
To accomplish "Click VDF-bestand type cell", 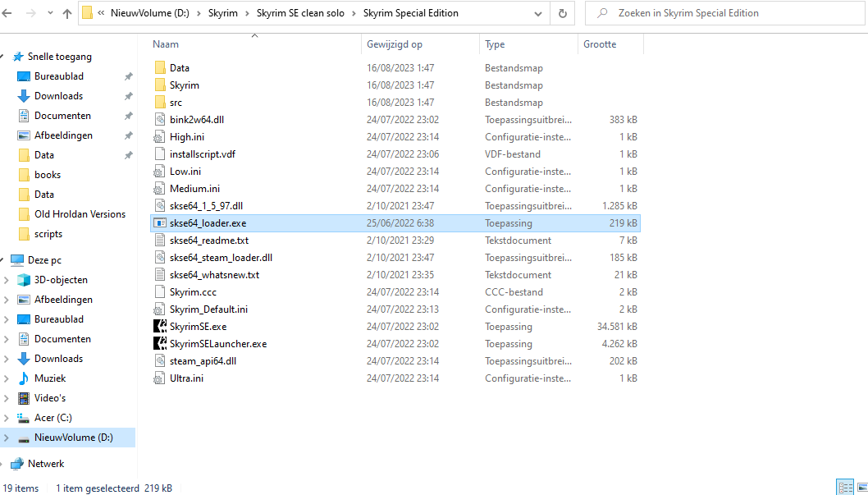I will tap(513, 154).
